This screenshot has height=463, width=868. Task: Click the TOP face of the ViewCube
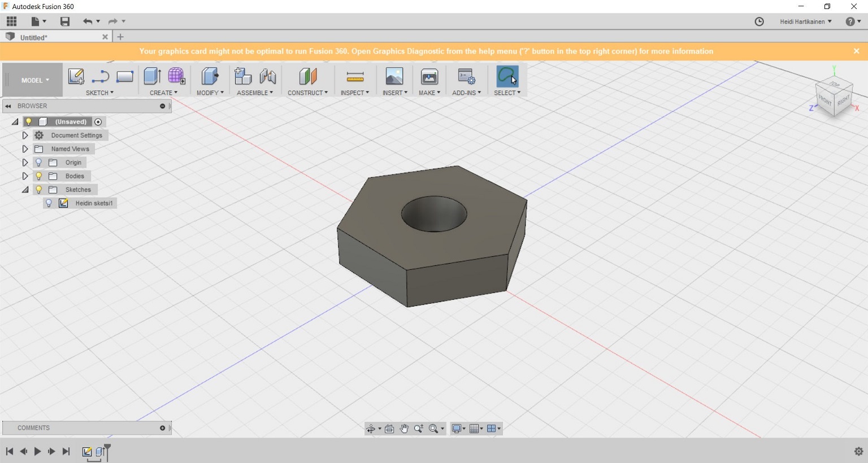(x=835, y=84)
